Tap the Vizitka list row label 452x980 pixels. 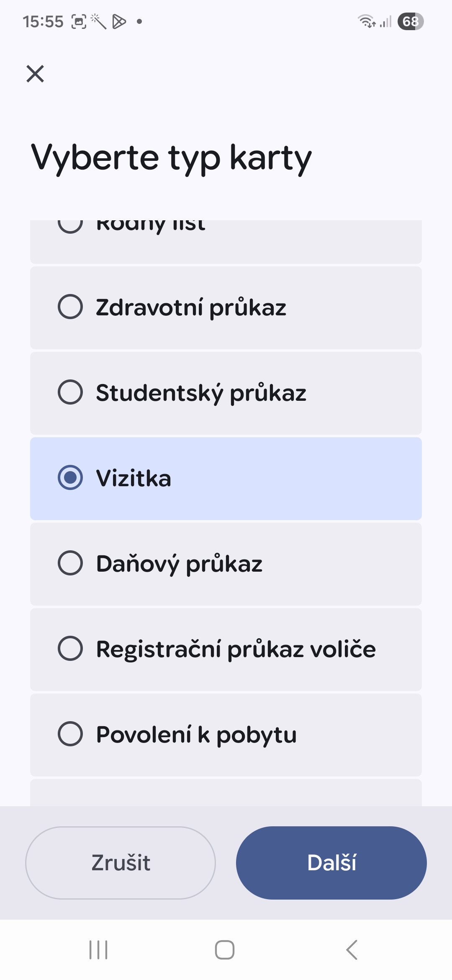click(x=134, y=478)
